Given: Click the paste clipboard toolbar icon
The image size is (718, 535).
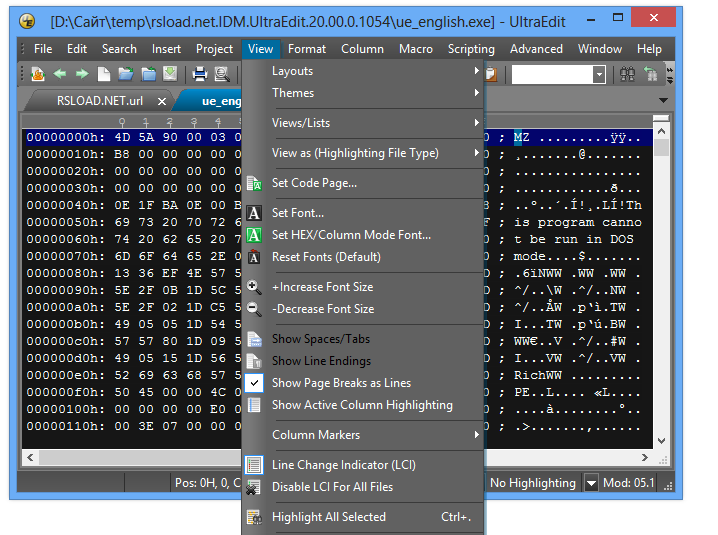Looking at the screenshot, I should click(491, 74).
